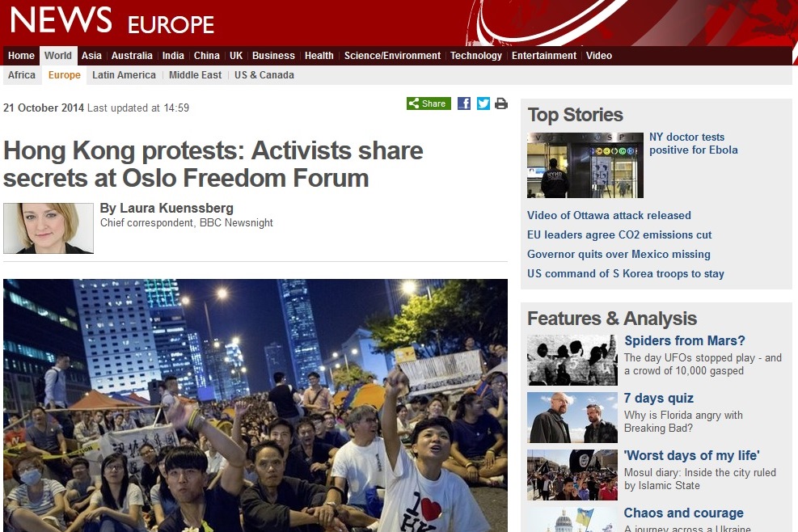
Task: Open the NY doctor Ebola story thumbnail
Action: click(x=585, y=165)
